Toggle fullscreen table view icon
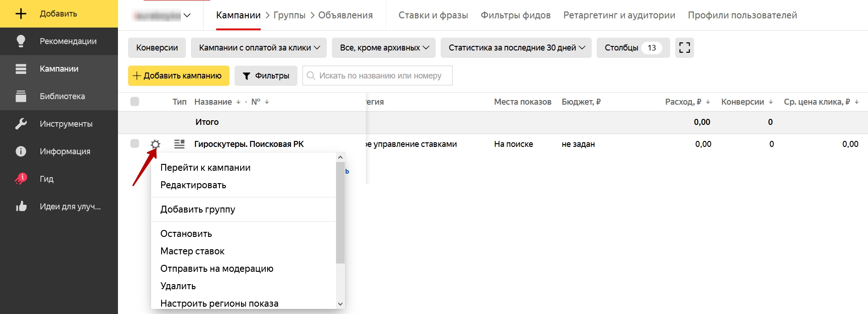The image size is (868, 314). click(x=684, y=48)
